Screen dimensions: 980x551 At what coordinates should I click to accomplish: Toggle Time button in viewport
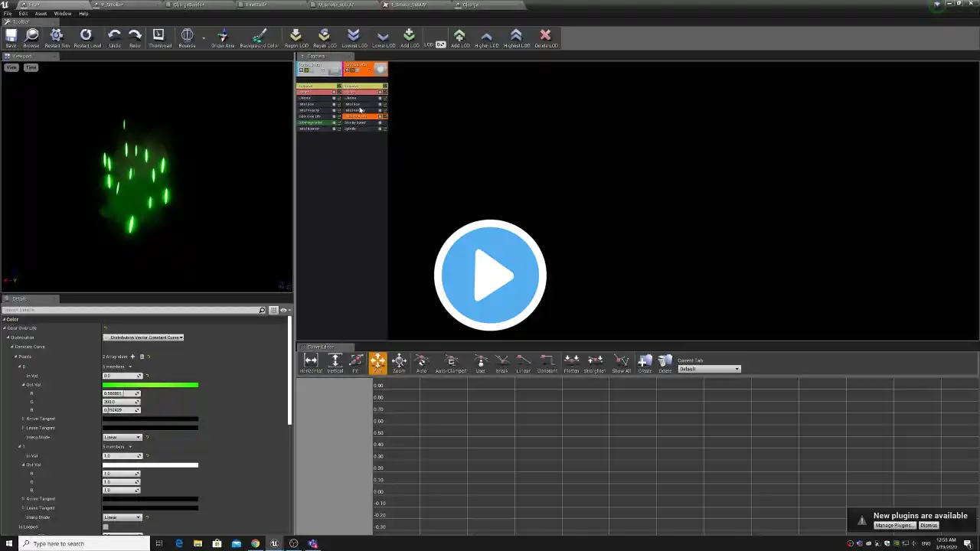click(31, 67)
